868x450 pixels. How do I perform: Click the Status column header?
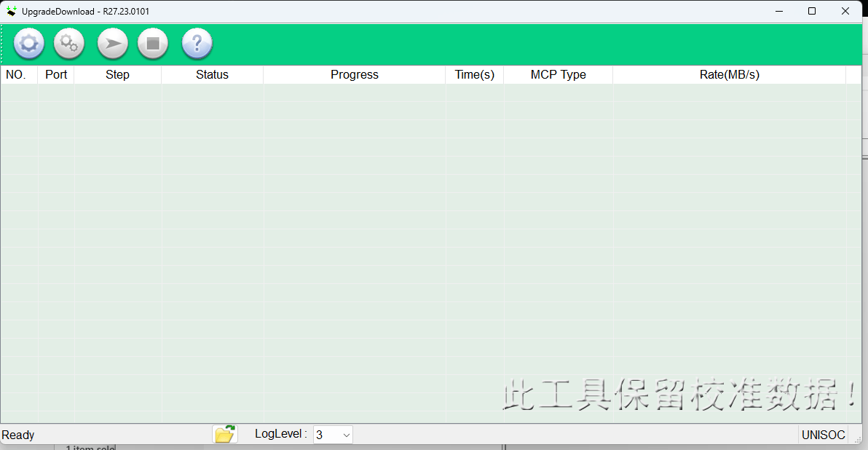pyautogui.click(x=211, y=74)
